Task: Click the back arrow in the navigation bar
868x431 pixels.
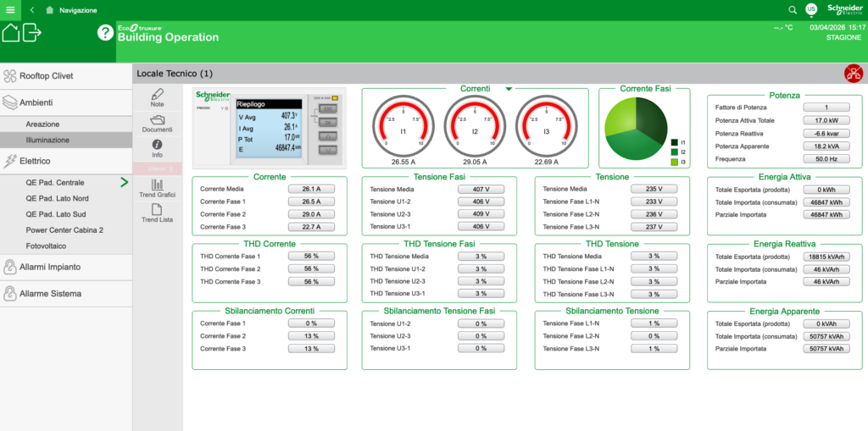Action: click(x=32, y=10)
